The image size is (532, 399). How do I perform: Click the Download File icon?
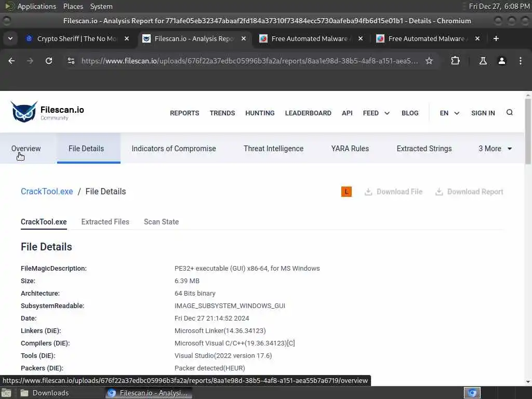click(x=368, y=192)
